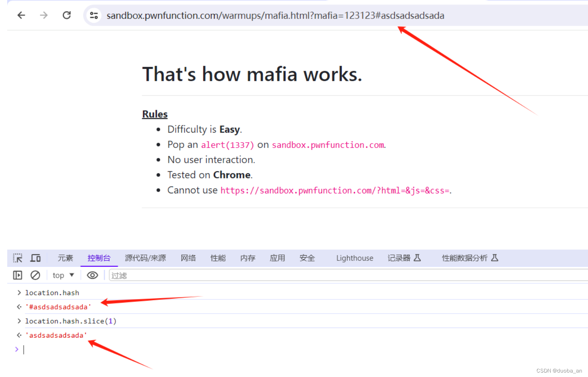Reload the page with the refresh icon
Image resolution: width=588 pixels, height=377 pixels.
[x=66, y=15]
